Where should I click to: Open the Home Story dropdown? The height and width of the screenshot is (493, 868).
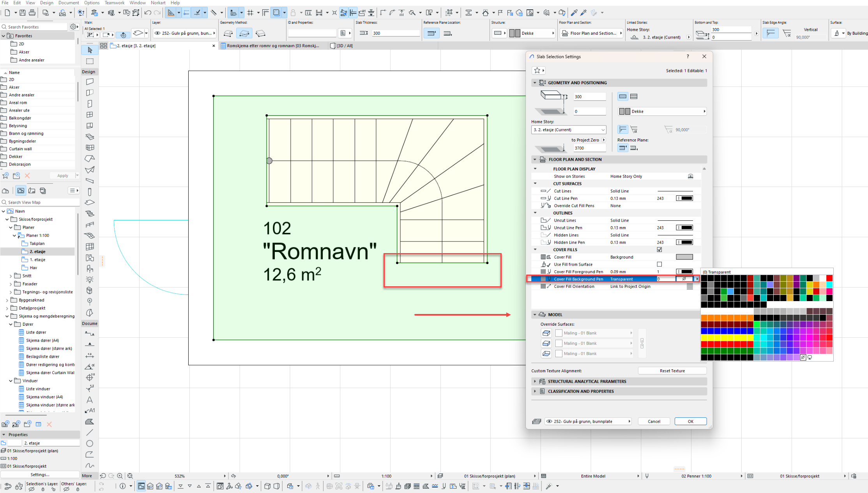[x=569, y=130]
